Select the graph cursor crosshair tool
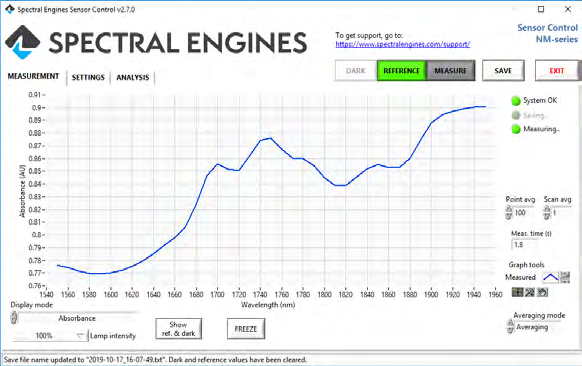Viewport: 582px width, 366px height. pos(517,293)
